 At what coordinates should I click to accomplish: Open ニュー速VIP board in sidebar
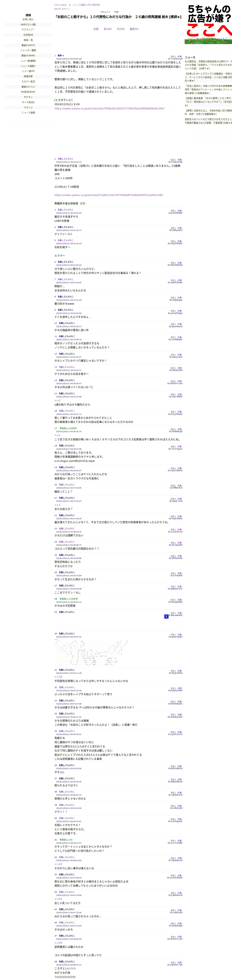28,71
